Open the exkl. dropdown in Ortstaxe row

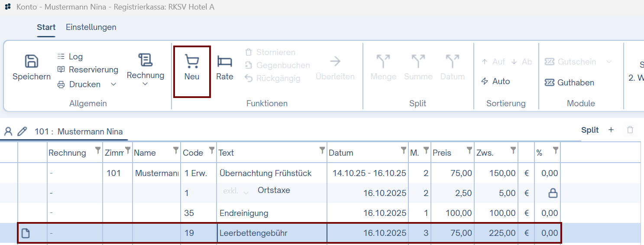click(x=236, y=192)
